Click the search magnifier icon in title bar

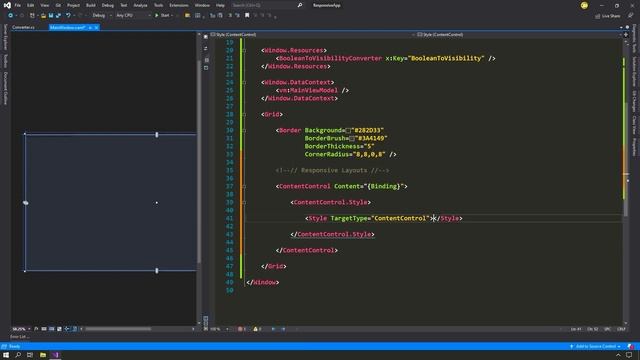pos(300,5)
